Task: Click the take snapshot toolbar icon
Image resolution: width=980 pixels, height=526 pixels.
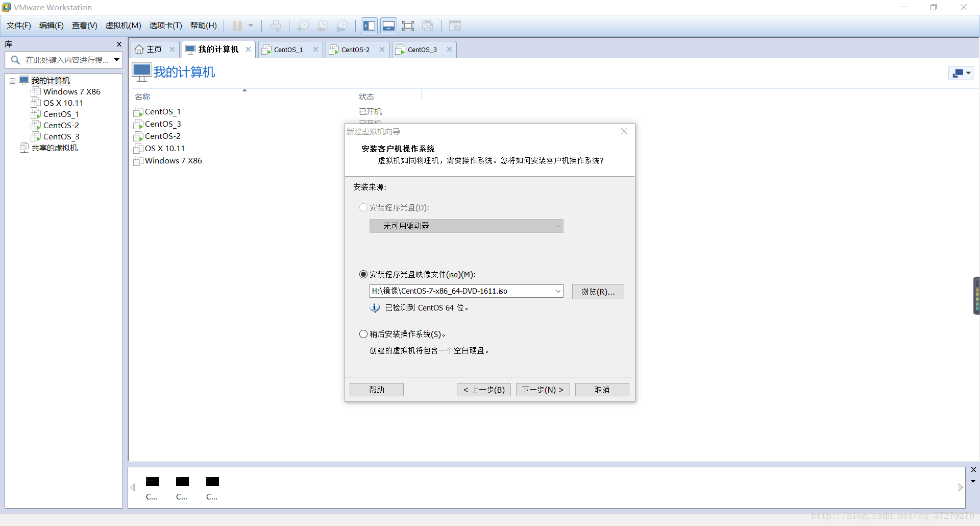Action: [x=303, y=26]
